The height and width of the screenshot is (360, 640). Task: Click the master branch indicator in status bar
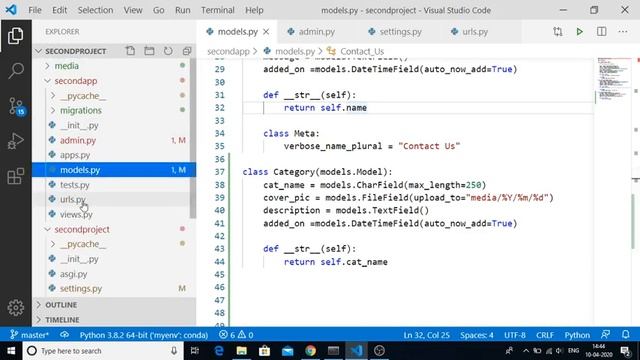pos(29,335)
